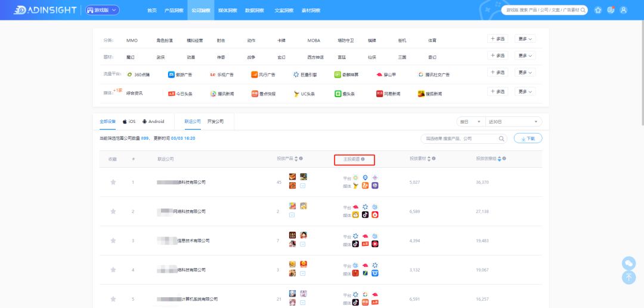Screen dimensions: 644x308
Task: Expand 更多 in the 流量平台 row
Action: pos(525,72)
